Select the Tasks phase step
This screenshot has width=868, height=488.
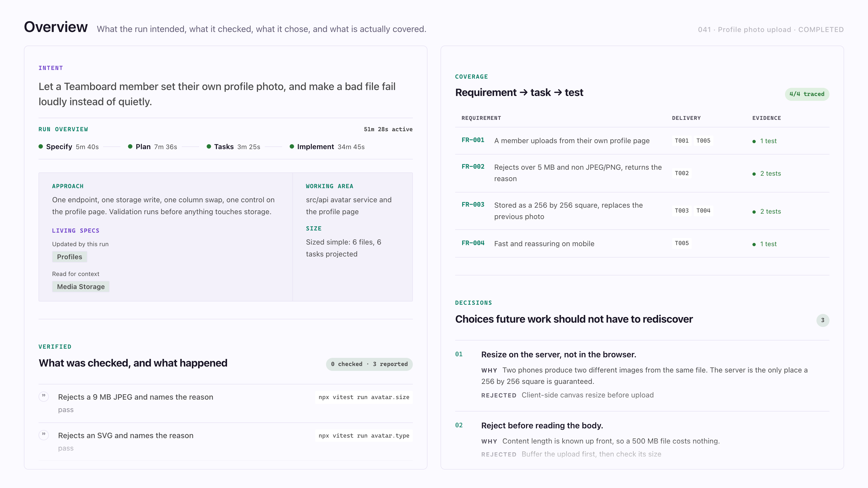234,146
